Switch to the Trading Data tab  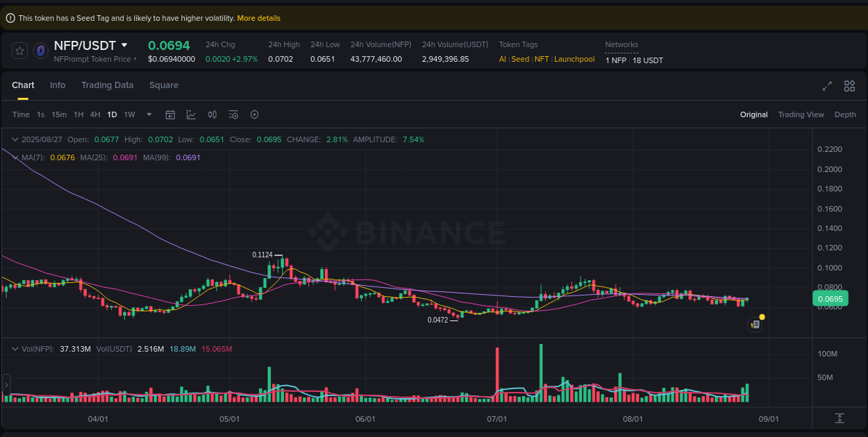pyautogui.click(x=107, y=85)
